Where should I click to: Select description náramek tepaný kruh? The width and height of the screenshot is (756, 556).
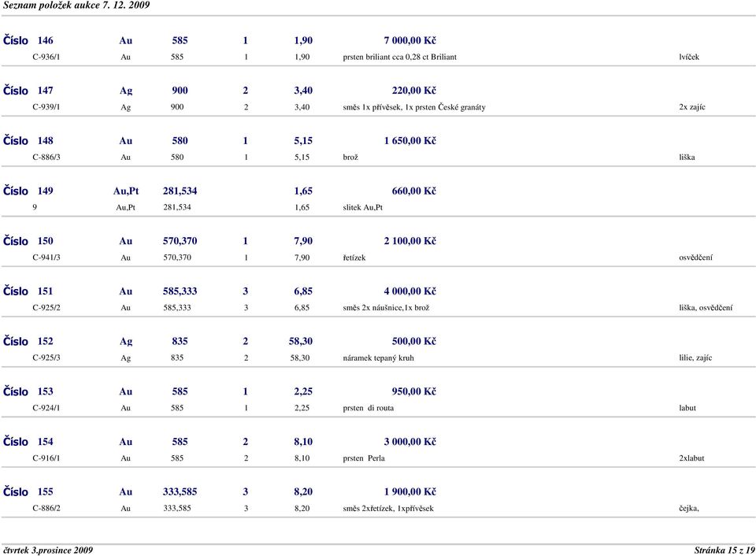point(379,358)
